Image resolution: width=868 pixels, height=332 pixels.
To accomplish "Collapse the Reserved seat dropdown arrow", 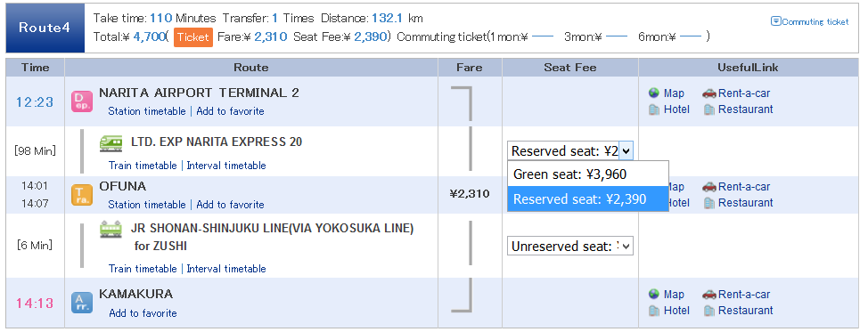I will pos(626,150).
